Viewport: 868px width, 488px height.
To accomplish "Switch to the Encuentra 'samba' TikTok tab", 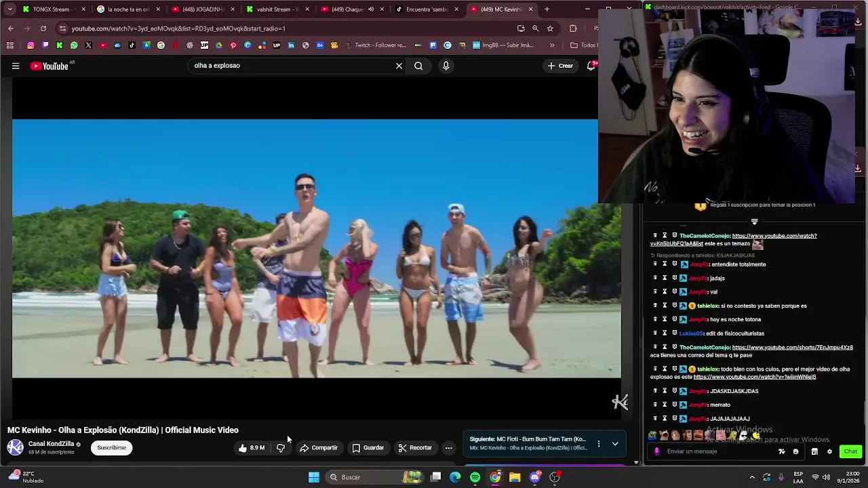I will (426, 9).
